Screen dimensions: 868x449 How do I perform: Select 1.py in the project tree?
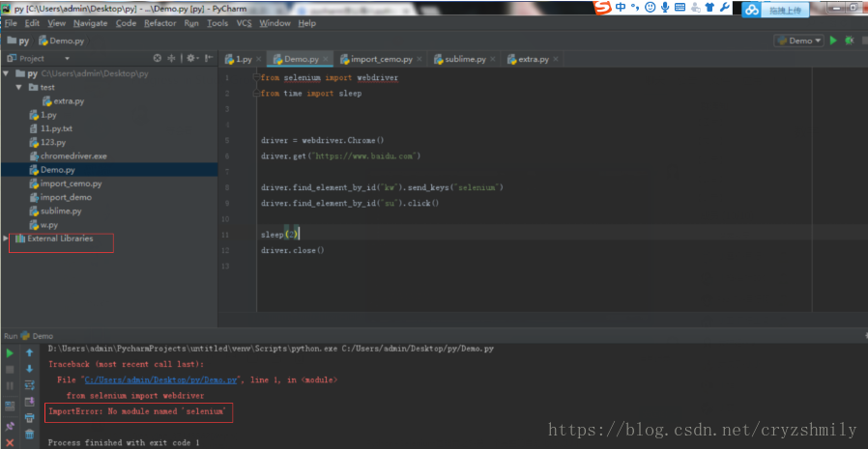pos(48,115)
